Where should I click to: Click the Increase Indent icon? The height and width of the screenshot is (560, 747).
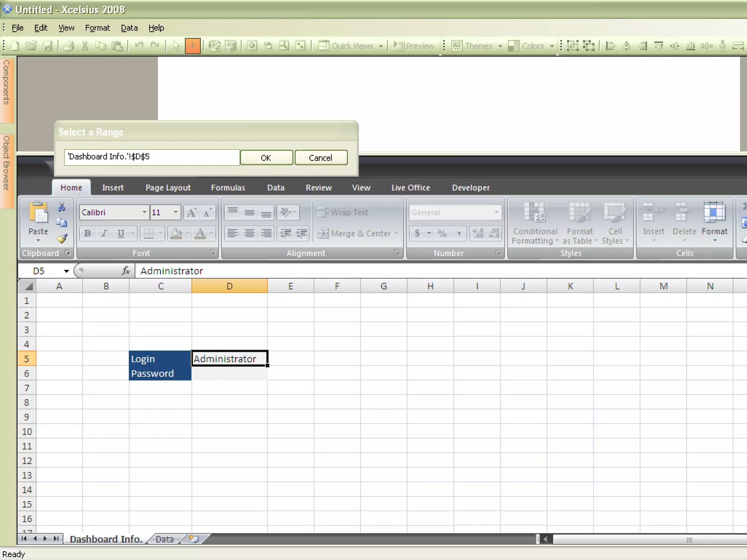tap(302, 233)
